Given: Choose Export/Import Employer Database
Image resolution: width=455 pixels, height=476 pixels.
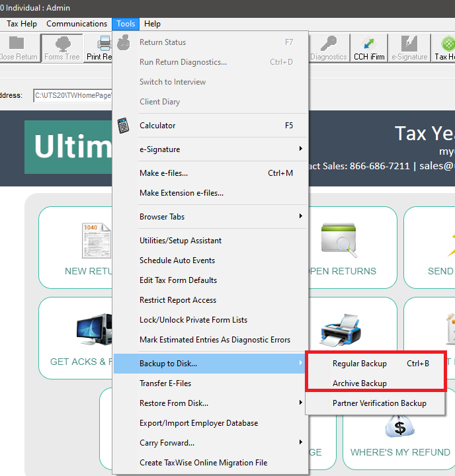Looking at the screenshot, I should [x=210, y=423].
